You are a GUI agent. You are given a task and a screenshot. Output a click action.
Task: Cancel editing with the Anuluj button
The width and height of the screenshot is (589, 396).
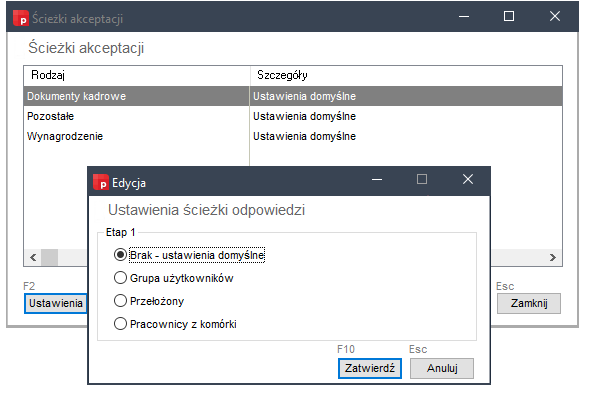click(442, 368)
